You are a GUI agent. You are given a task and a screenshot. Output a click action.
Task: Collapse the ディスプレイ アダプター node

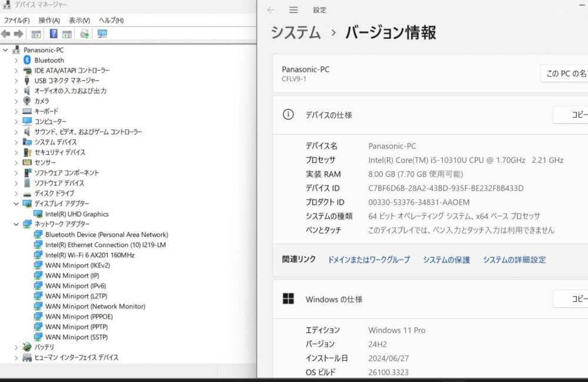click(16, 204)
